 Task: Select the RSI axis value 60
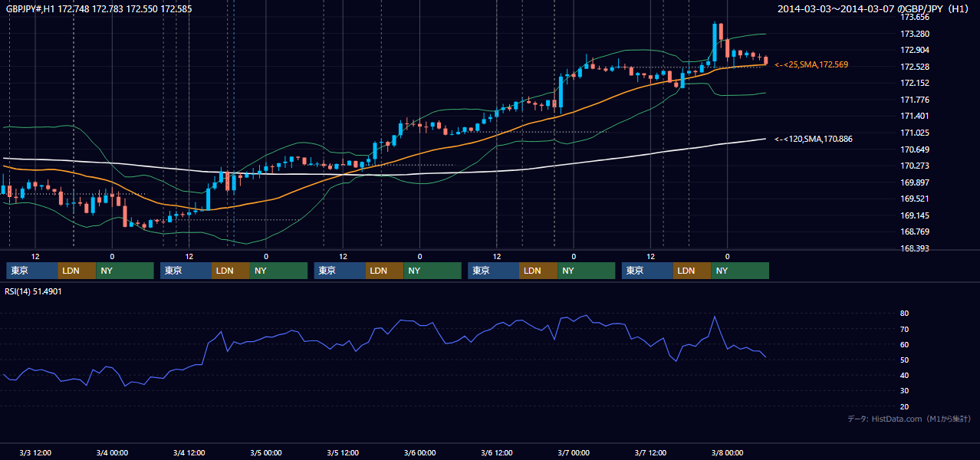point(904,344)
